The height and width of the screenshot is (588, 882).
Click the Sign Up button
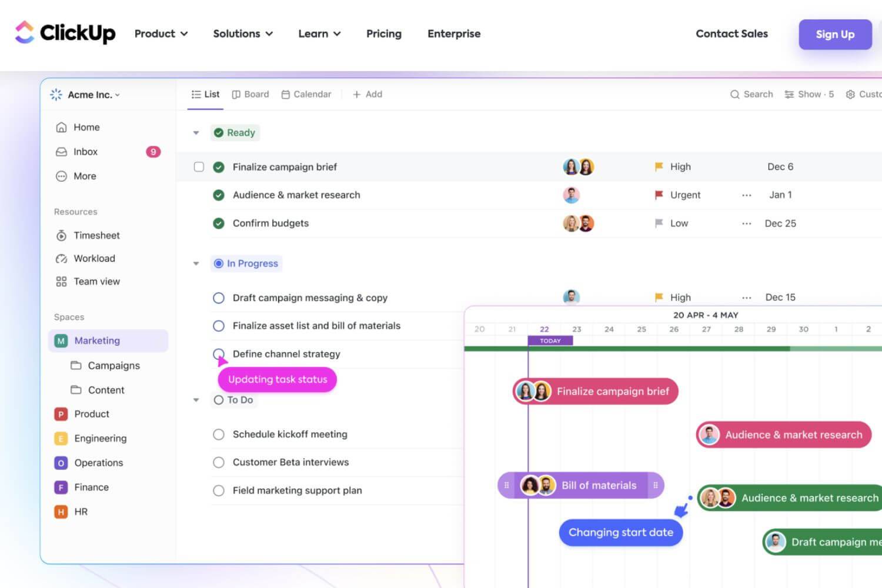835,34
